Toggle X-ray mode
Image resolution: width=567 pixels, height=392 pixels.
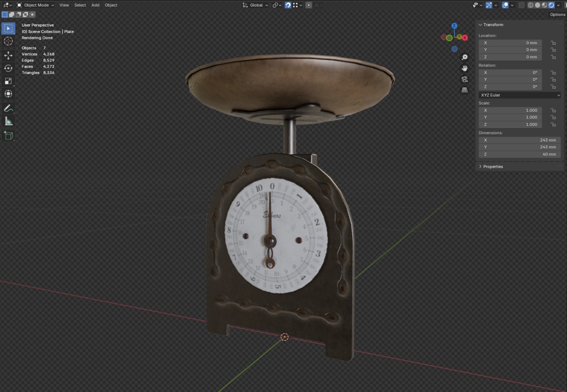coord(522,5)
